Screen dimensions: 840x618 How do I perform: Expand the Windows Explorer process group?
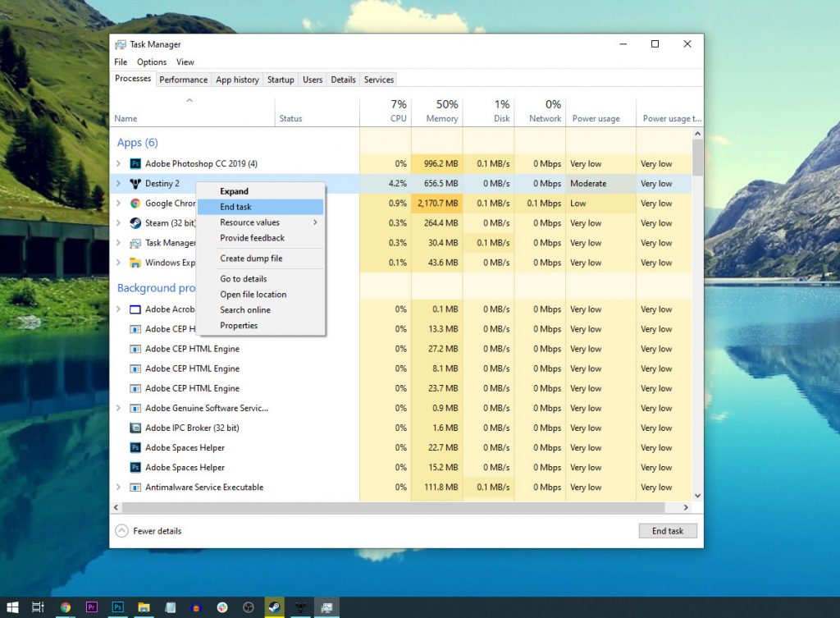(118, 263)
